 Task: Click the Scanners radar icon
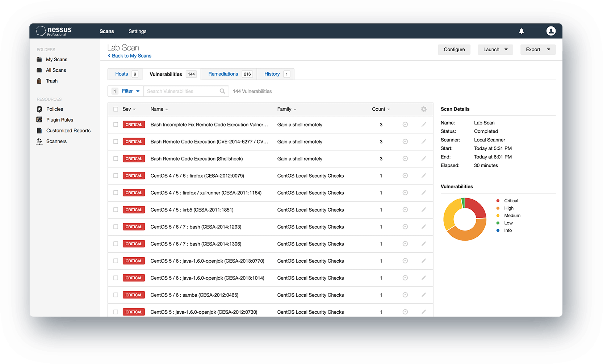click(39, 141)
